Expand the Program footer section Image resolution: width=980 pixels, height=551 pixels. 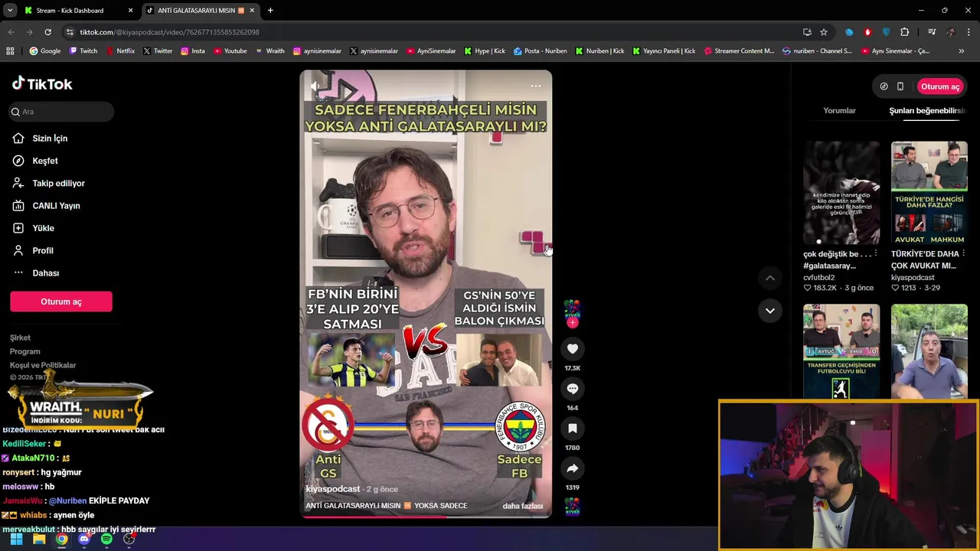(25, 351)
